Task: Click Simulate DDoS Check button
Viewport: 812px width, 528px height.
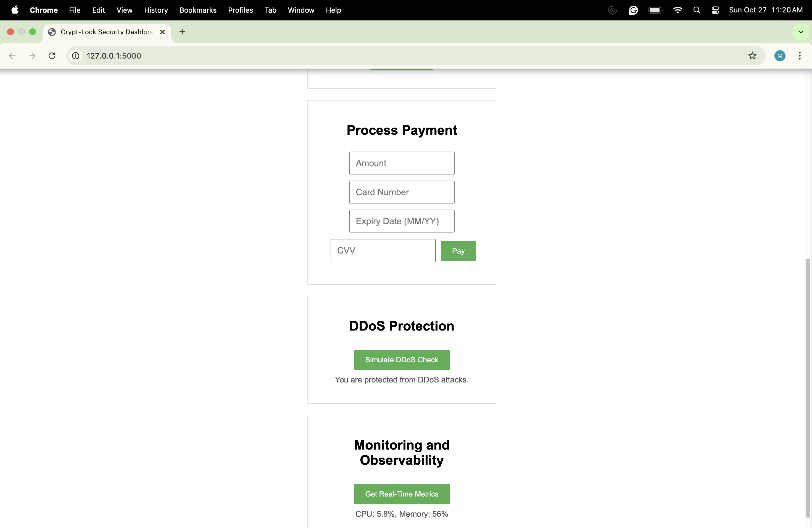Action: [402, 360]
